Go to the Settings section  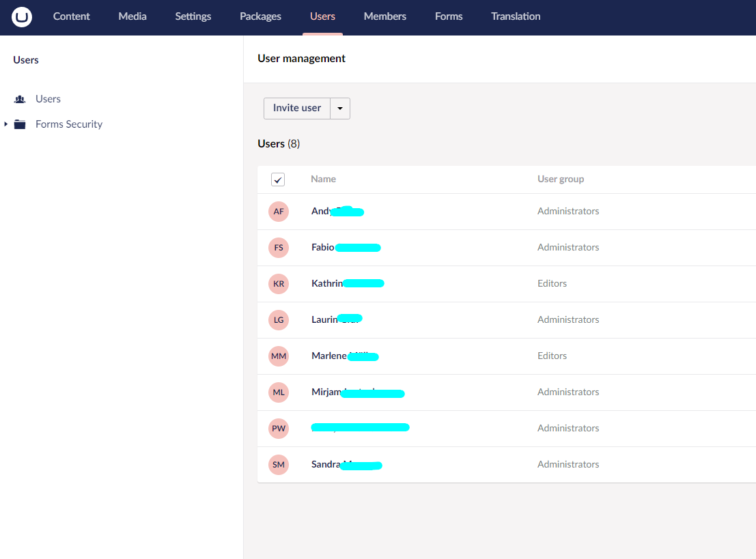coord(193,16)
